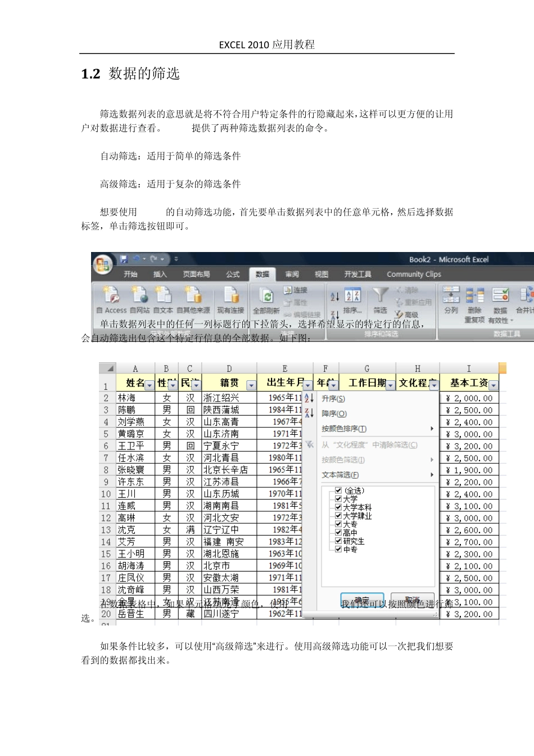Click the Office button orb

[103, 265]
